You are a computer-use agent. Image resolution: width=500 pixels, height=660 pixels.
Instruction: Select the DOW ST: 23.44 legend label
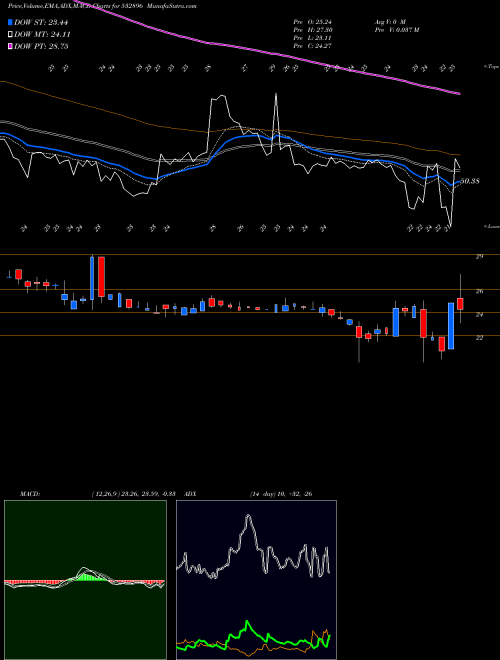pos(41,22)
